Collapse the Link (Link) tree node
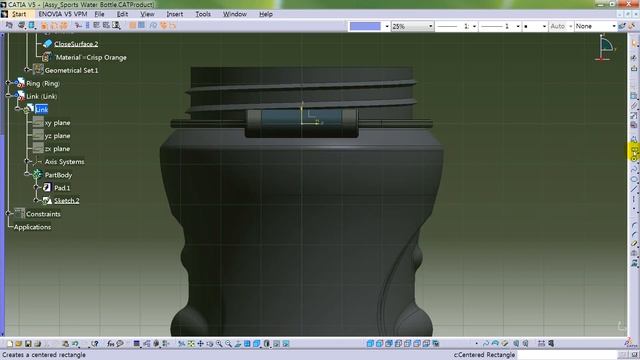The width and height of the screenshot is (640, 360). click(x=8, y=96)
